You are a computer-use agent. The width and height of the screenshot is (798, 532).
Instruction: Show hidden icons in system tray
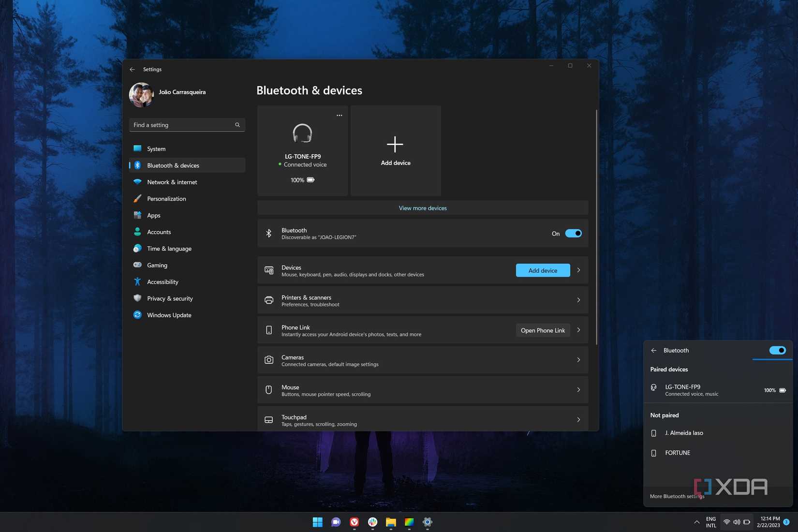pos(696,522)
